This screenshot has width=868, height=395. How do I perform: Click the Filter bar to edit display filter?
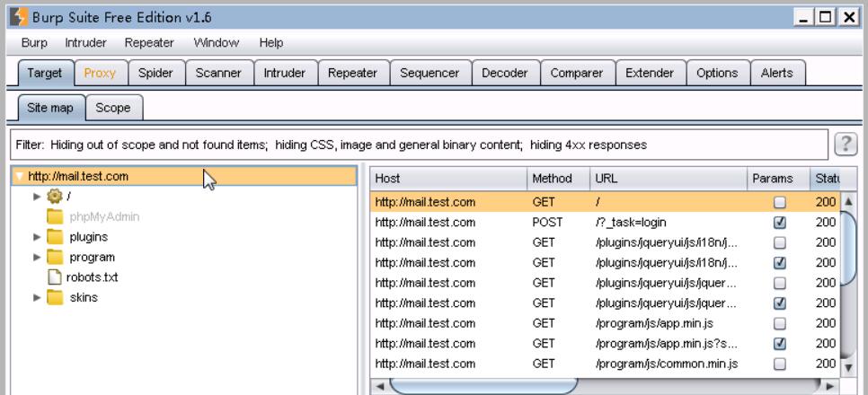(419, 145)
